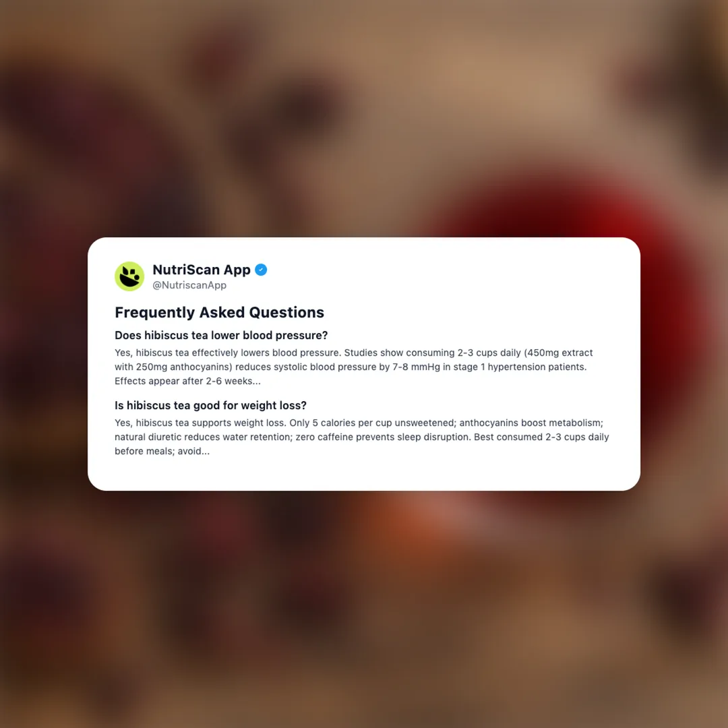The image size is (728, 728).
Task: Expand truncated text after "before meals; avoid..."
Action: pyautogui.click(x=205, y=451)
